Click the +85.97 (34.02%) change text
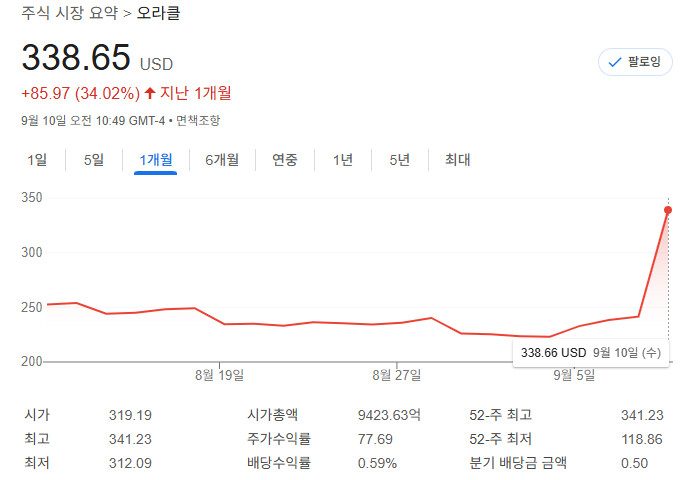This screenshot has height=480, width=693. coord(80,93)
